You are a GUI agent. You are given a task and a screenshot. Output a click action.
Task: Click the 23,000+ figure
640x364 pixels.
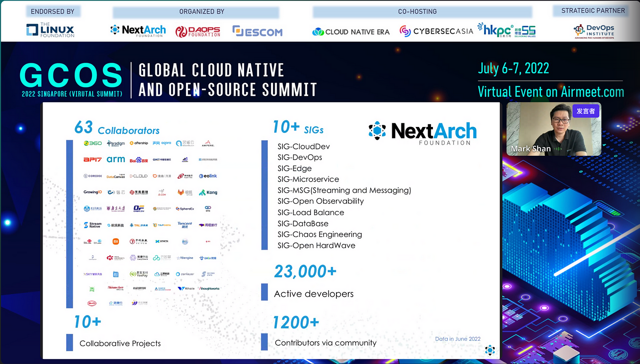(305, 271)
